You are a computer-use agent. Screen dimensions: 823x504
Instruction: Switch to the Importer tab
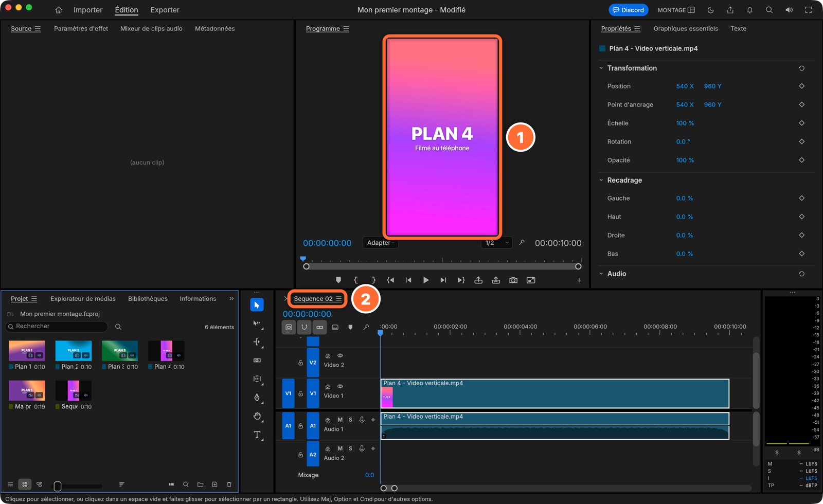pyautogui.click(x=88, y=10)
